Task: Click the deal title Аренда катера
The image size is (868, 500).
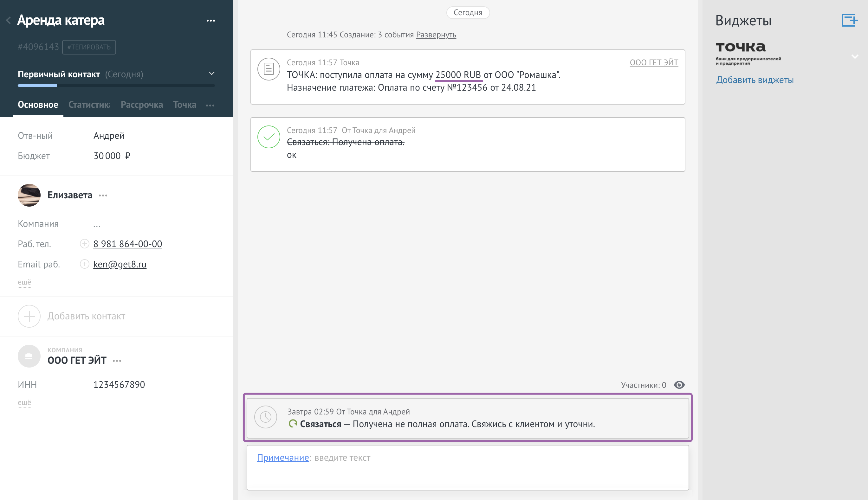Action: tap(61, 20)
